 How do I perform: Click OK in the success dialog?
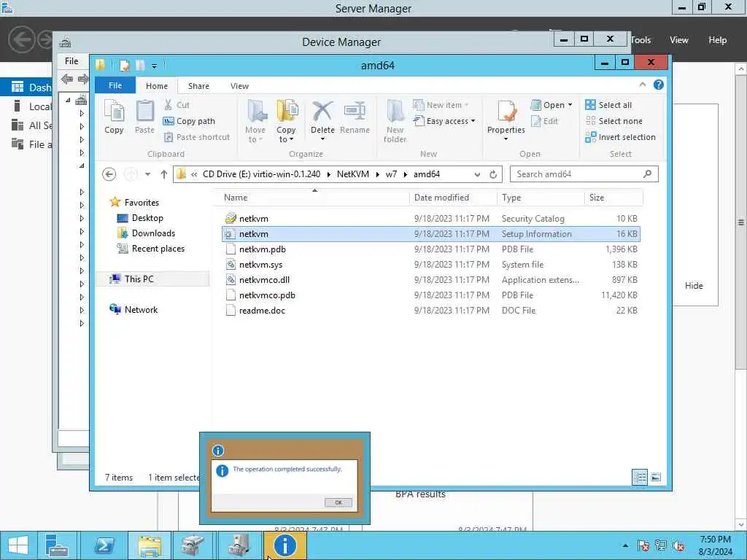338,502
